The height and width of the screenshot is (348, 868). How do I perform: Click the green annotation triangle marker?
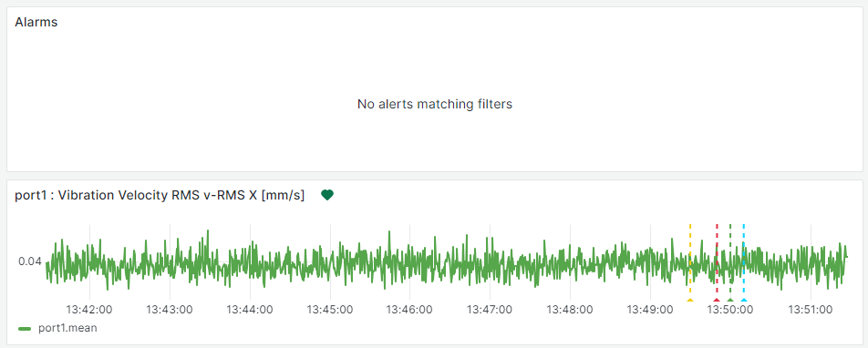tap(730, 300)
